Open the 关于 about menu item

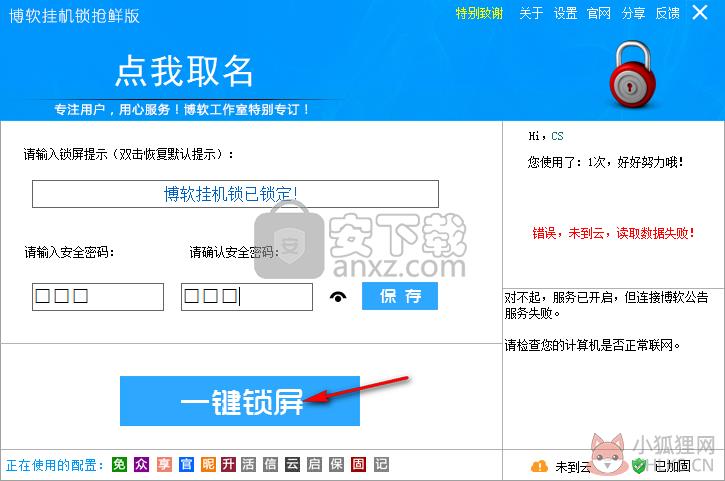(x=531, y=13)
